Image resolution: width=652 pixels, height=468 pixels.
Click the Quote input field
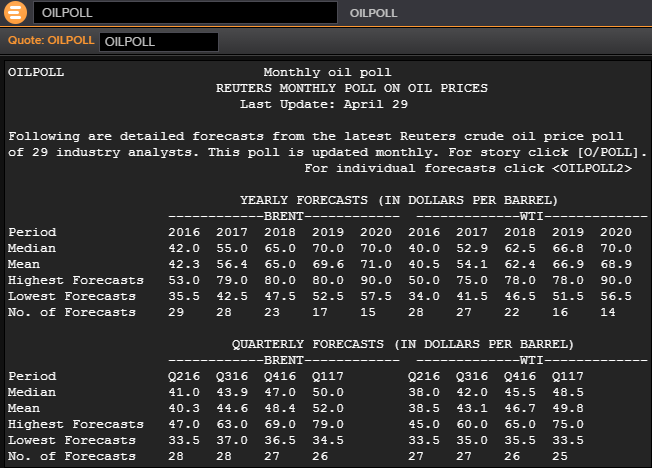point(158,41)
